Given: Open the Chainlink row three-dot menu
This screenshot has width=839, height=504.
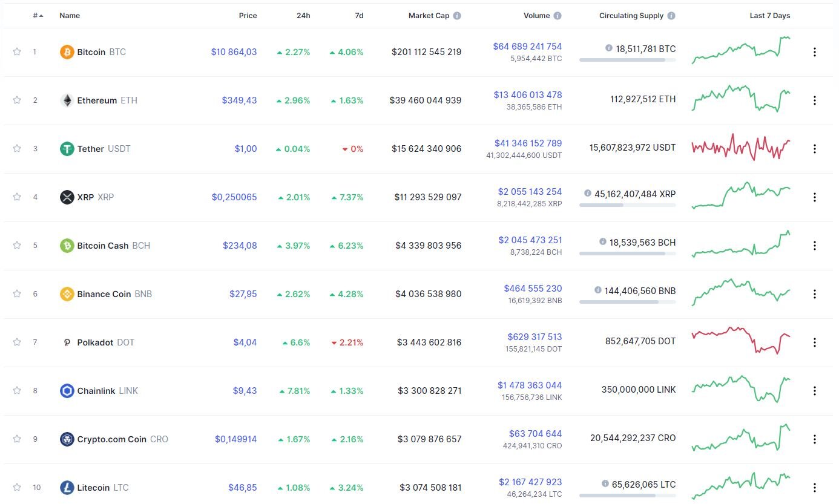Looking at the screenshot, I should (x=814, y=391).
